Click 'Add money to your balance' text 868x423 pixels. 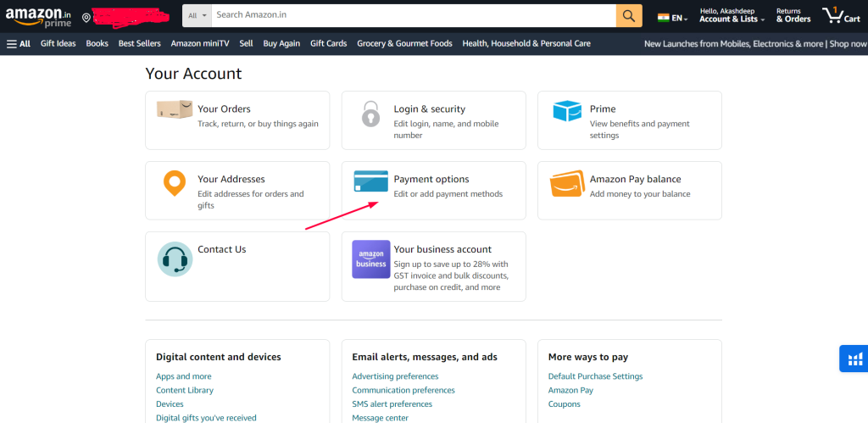click(x=640, y=194)
